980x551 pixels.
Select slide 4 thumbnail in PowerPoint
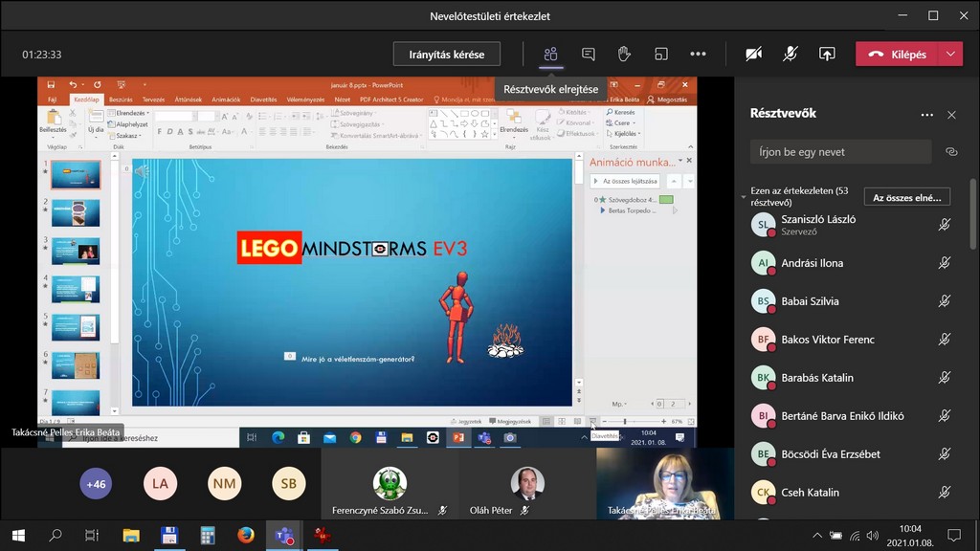76,289
